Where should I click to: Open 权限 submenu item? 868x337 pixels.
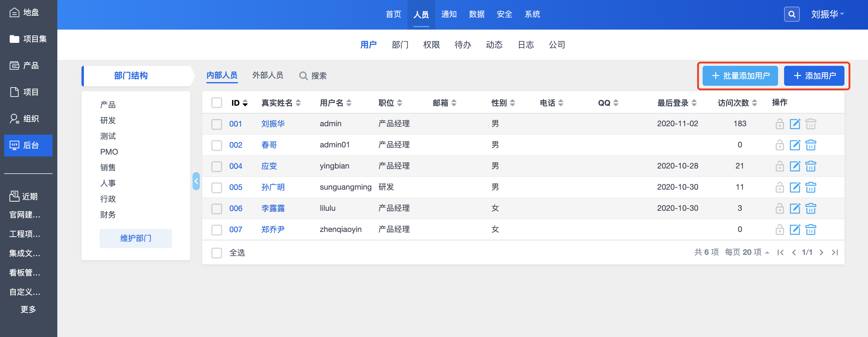431,45
